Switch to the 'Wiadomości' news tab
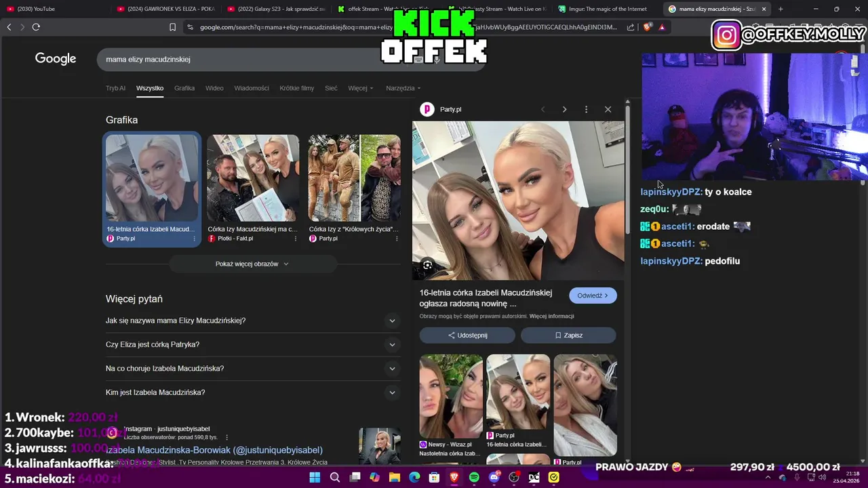The image size is (868, 488). (x=252, y=88)
